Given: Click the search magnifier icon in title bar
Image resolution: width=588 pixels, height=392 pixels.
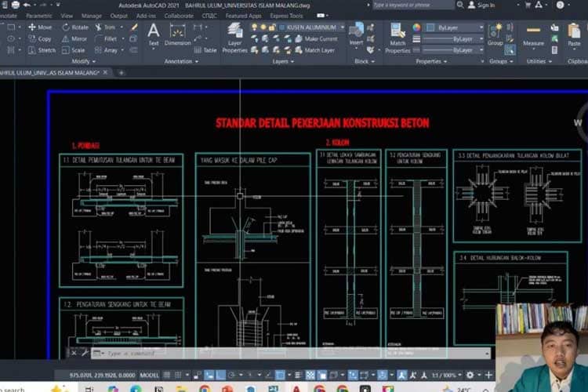Looking at the screenshot, I should click(x=460, y=5).
